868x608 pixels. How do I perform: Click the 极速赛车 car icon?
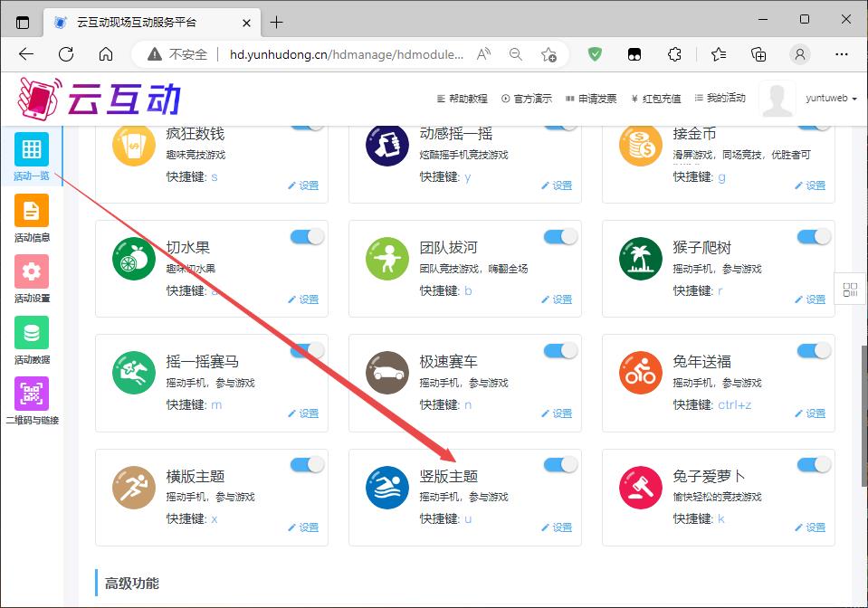(x=387, y=374)
